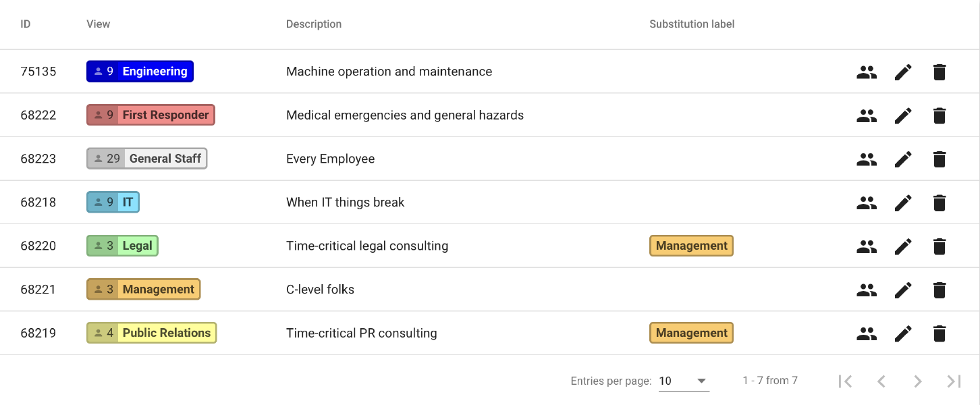Edit the Management label entry
This screenshot has height=405, width=980.
pyautogui.click(x=903, y=290)
